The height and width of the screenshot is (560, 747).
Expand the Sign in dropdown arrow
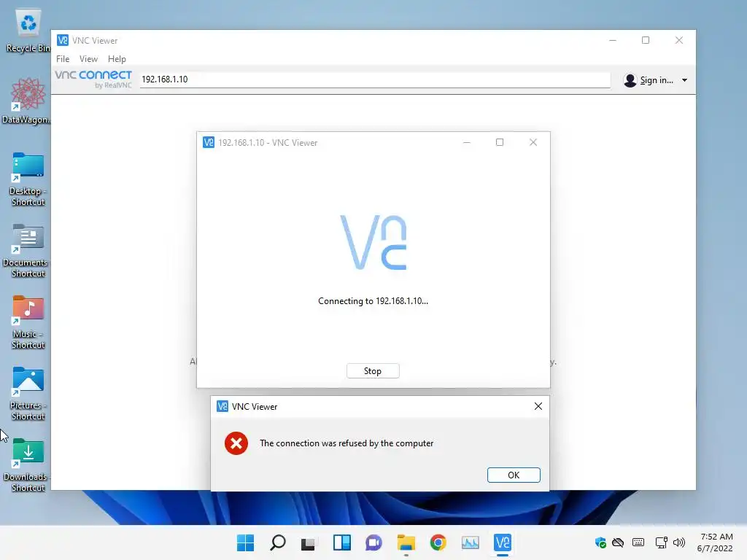tap(684, 80)
